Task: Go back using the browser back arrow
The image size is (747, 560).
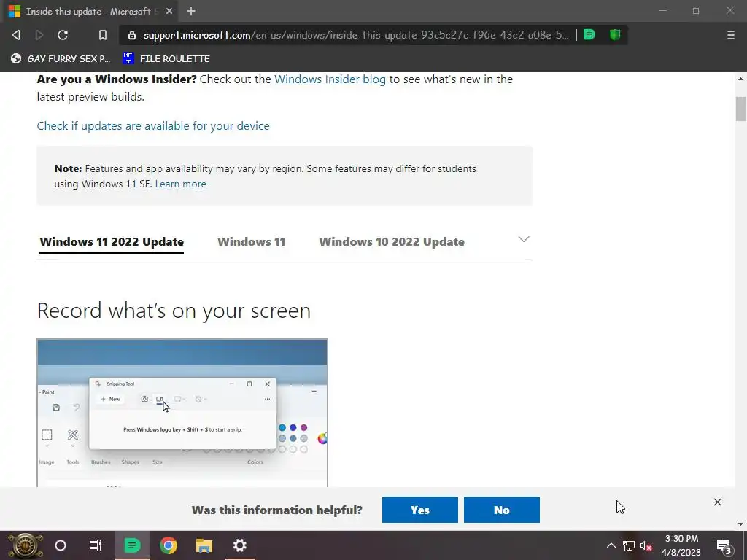Action: click(x=16, y=35)
